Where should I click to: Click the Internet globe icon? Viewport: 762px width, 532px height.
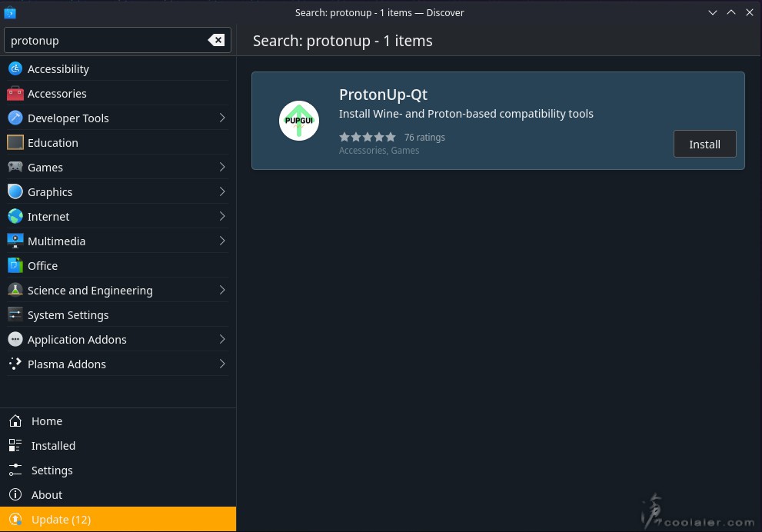click(x=15, y=216)
